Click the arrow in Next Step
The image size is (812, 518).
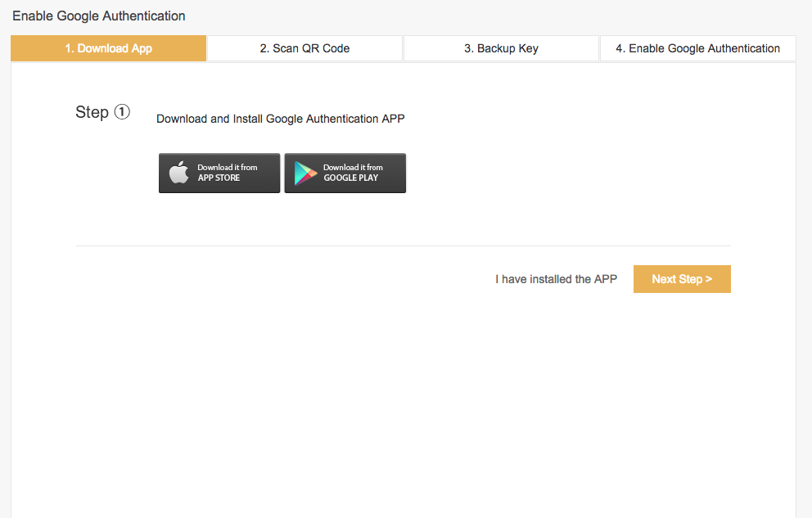tap(709, 279)
